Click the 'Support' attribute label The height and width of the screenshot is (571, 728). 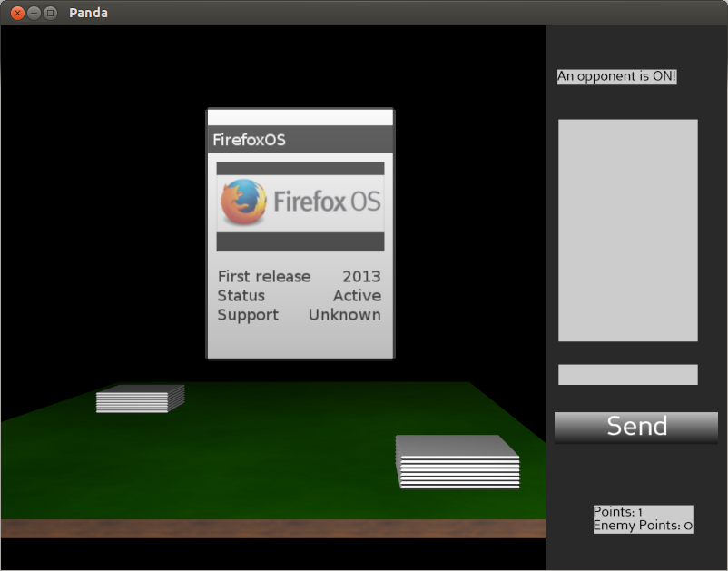coord(248,315)
